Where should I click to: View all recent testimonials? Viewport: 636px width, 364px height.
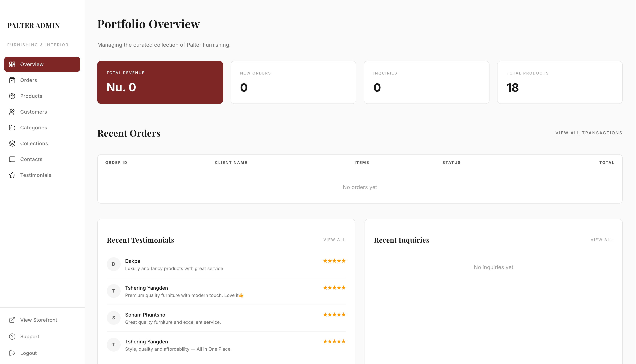point(334,240)
